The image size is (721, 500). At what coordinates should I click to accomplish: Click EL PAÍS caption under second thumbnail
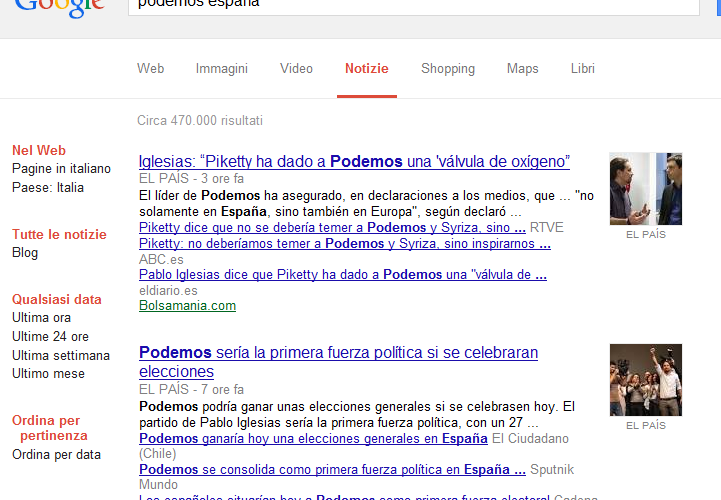(x=646, y=425)
